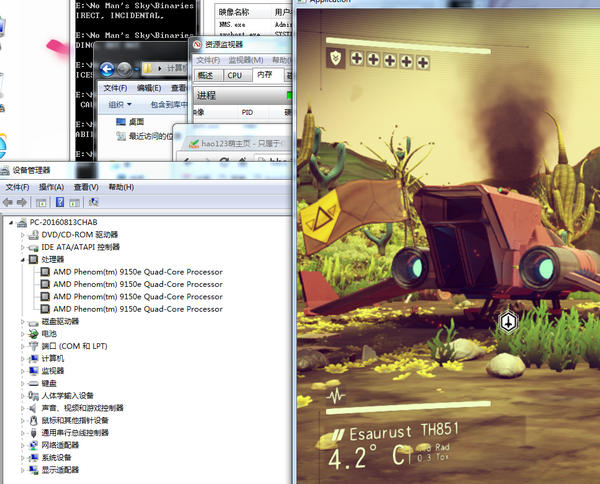Image resolution: width=600 pixels, height=484 pixels.
Task: Switch to the 内存 tab in Resource Monitor
Action: (x=266, y=75)
